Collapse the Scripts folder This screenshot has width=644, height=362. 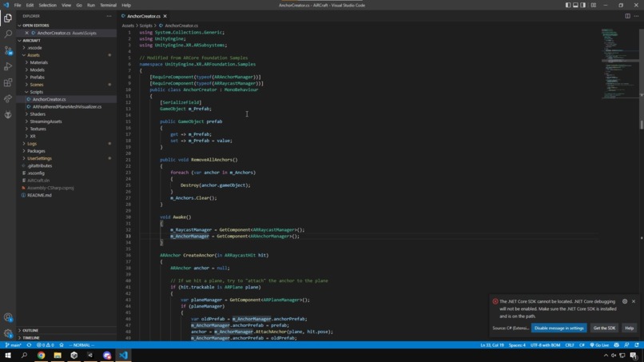[x=66, y=92]
